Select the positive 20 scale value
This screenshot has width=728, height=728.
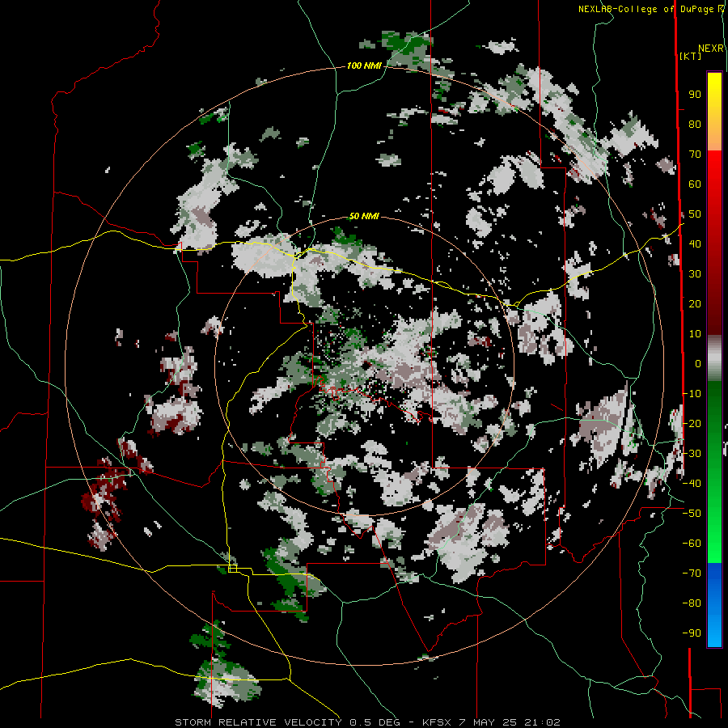click(x=695, y=303)
